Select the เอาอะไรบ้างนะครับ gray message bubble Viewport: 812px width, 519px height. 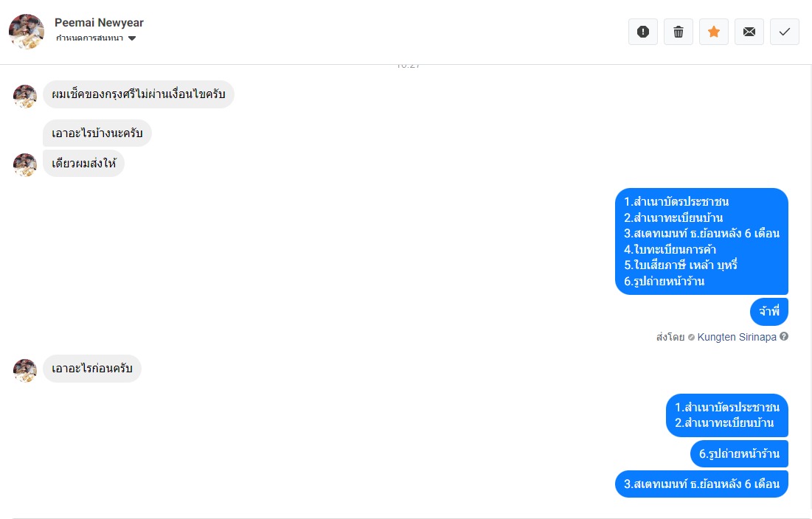(x=97, y=133)
